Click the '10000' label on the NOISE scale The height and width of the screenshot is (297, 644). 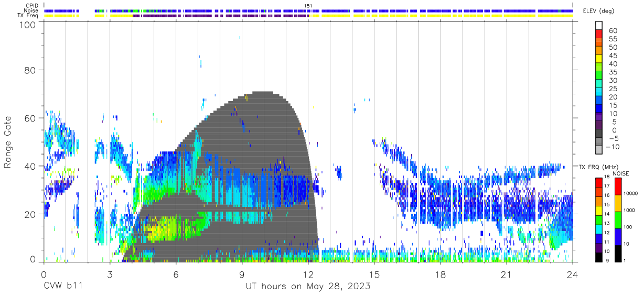tap(631, 194)
